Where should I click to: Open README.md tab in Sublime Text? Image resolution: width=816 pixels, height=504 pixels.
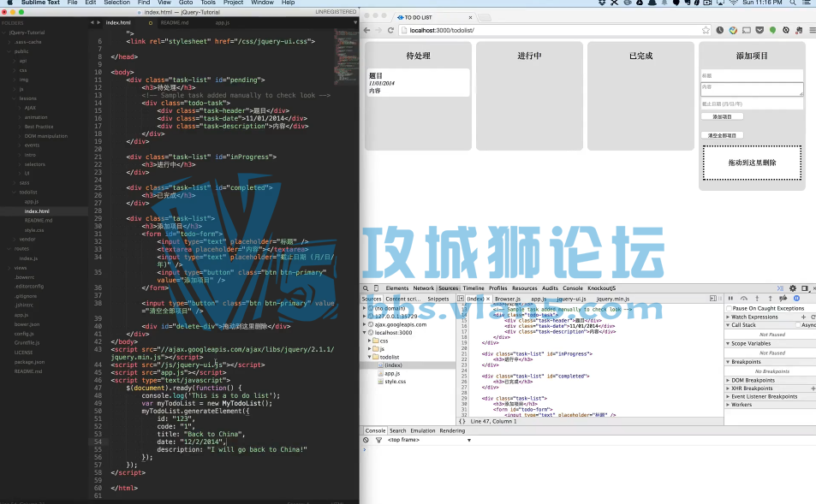[x=175, y=23]
